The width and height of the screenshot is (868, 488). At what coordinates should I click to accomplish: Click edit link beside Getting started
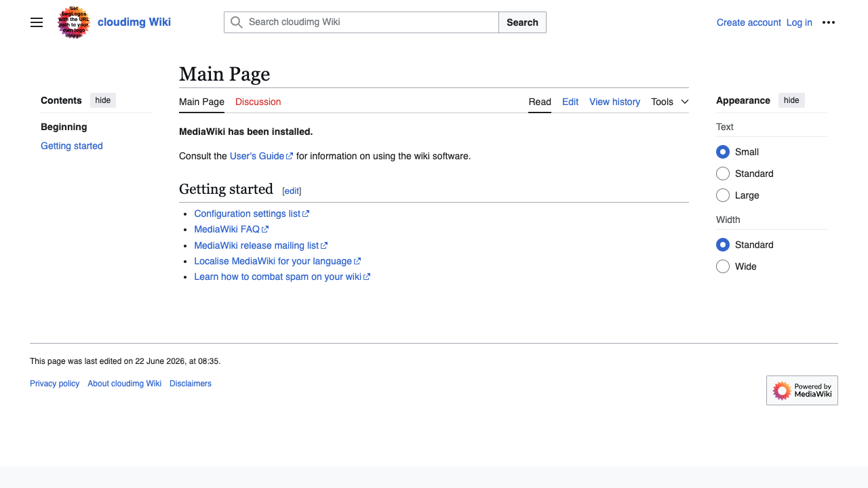pyautogui.click(x=292, y=191)
